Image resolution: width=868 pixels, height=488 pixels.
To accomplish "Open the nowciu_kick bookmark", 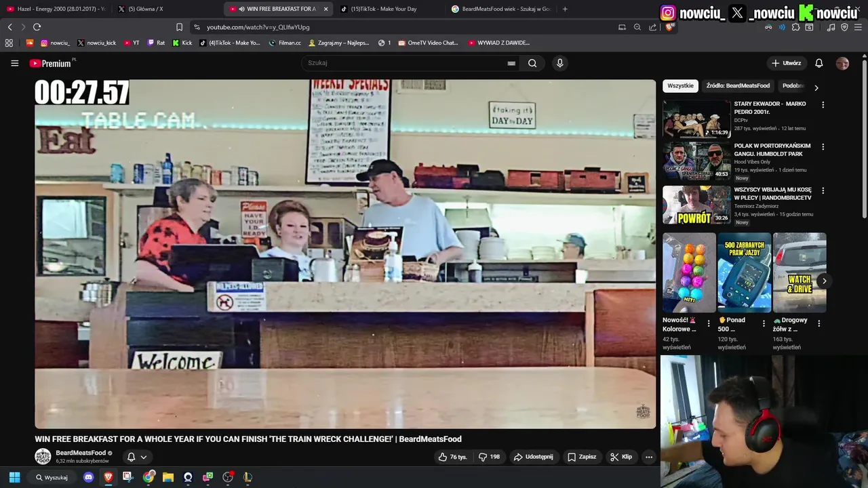I will pos(96,43).
